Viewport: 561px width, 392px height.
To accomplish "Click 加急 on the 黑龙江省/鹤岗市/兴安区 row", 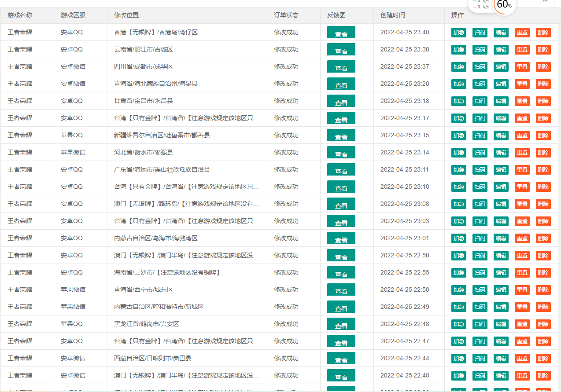I will [458, 324].
